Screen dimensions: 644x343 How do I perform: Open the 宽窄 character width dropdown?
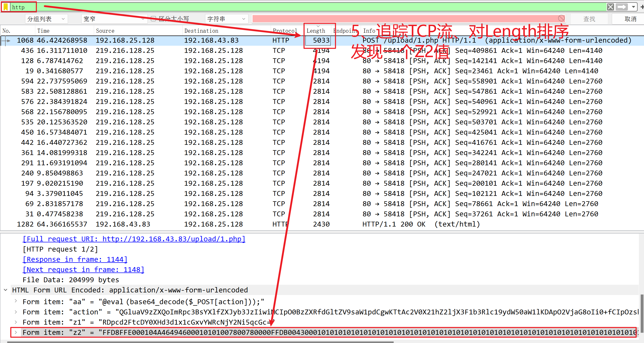click(114, 19)
